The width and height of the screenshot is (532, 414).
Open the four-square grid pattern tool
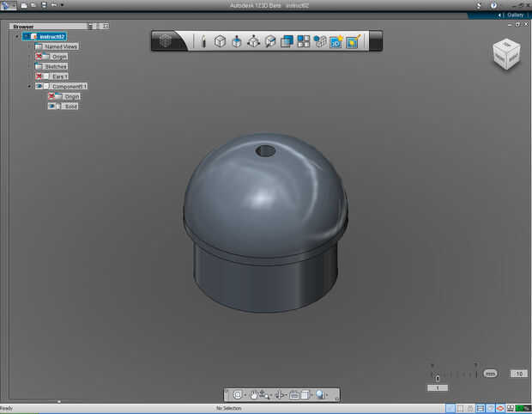(303, 41)
